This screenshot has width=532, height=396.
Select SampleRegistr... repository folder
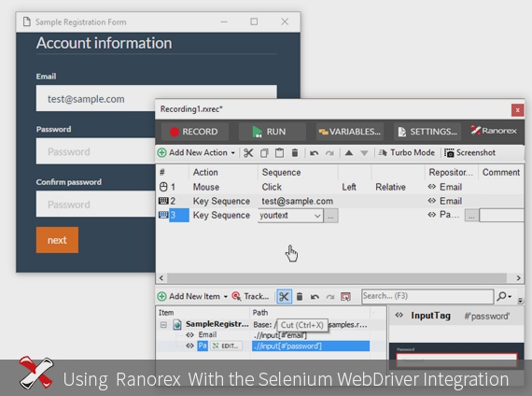tap(217, 324)
